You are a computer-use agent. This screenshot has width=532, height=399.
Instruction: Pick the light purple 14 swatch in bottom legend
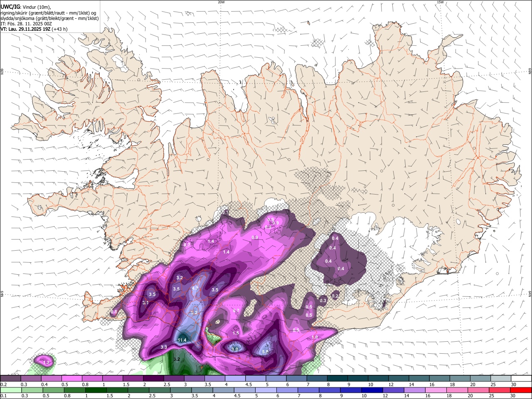pos(415,390)
